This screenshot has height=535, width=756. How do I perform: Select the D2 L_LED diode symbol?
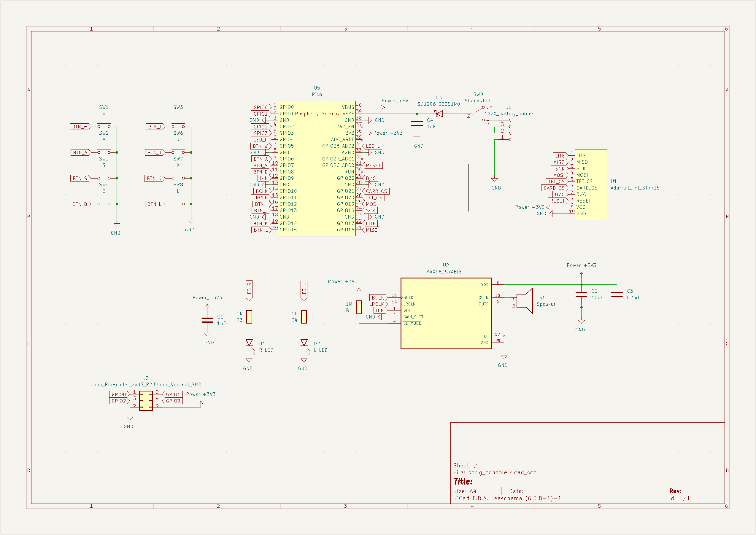click(304, 343)
